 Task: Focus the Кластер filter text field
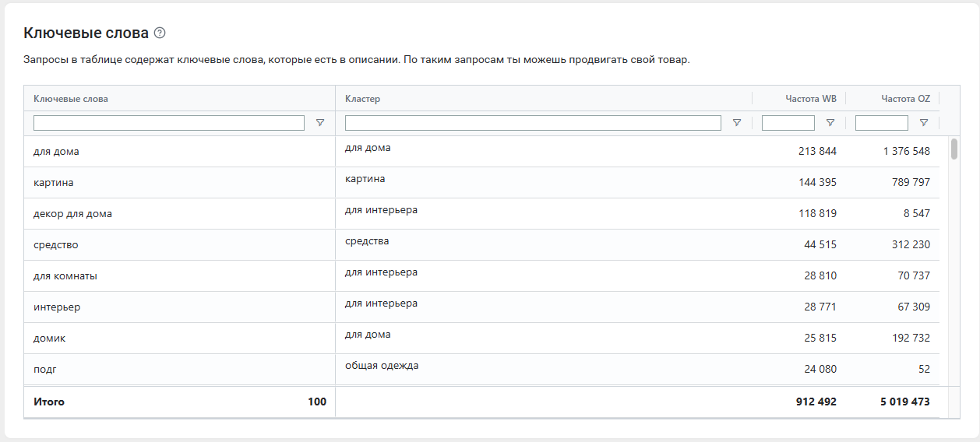(x=533, y=123)
